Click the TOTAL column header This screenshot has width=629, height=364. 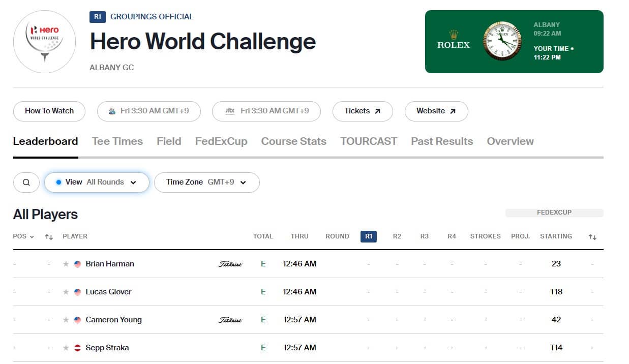point(263,236)
